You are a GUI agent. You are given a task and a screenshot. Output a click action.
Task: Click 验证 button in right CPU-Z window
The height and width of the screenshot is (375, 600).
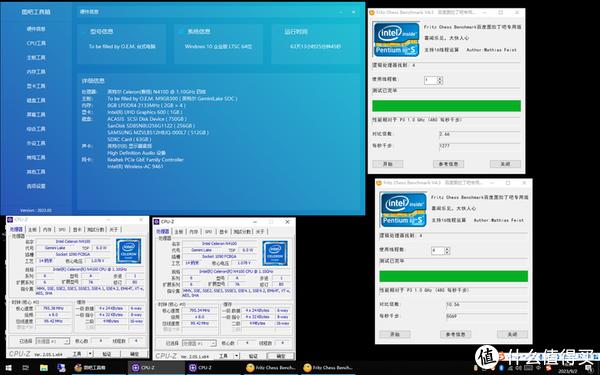(x=253, y=356)
